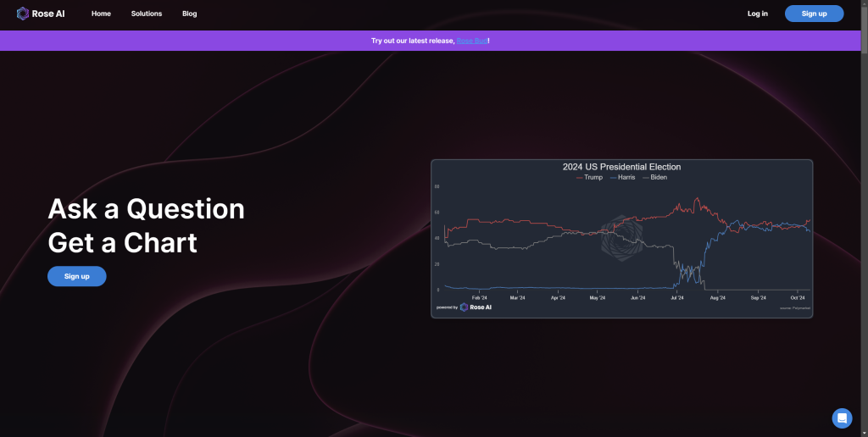
Task: Go to the Blog page
Action: pyautogui.click(x=189, y=14)
